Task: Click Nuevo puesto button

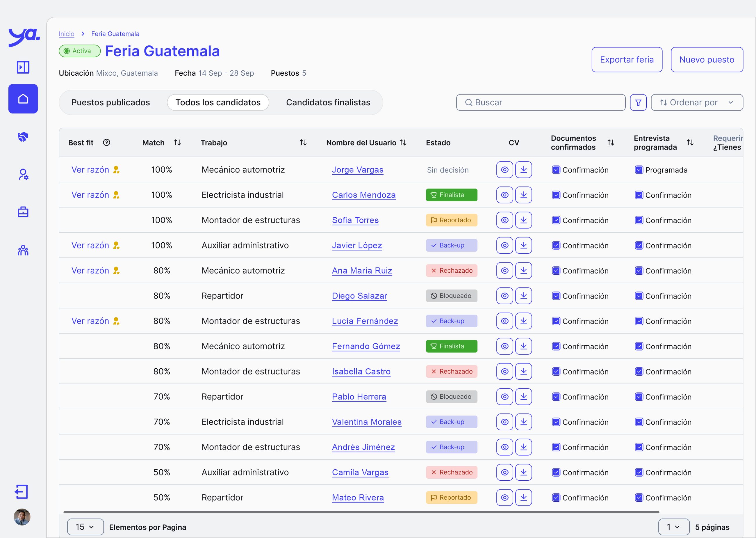Action: (x=707, y=60)
